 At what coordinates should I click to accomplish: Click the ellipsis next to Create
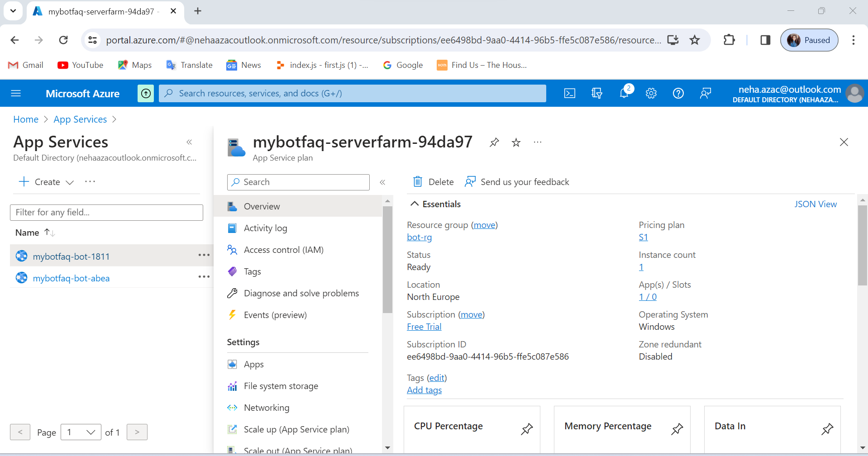(90, 181)
